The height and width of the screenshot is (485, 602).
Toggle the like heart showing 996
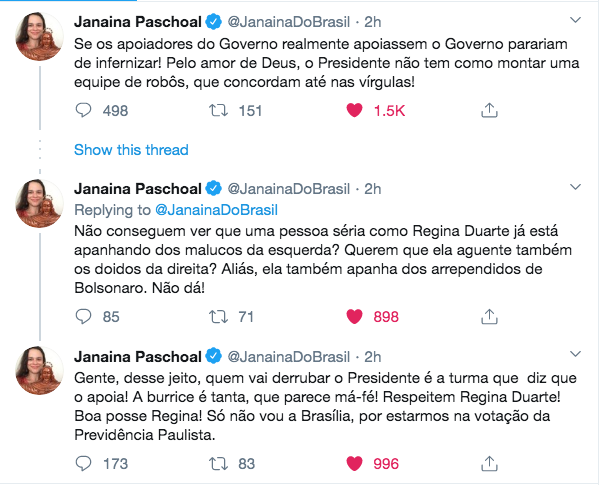tap(353, 463)
